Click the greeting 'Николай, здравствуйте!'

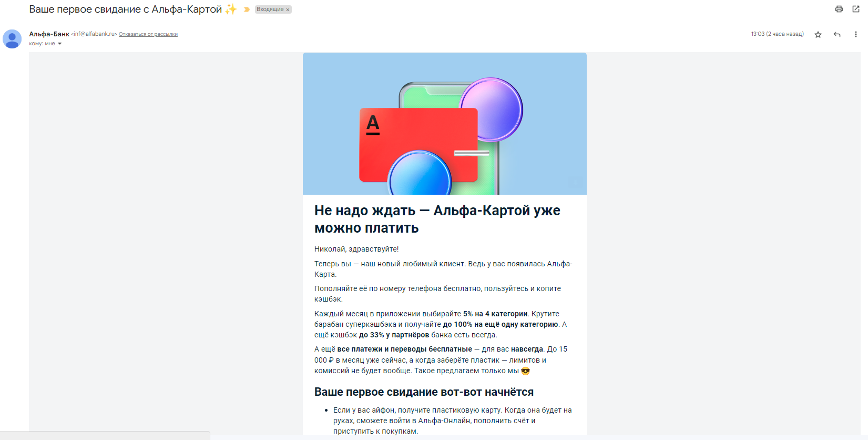coord(356,249)
